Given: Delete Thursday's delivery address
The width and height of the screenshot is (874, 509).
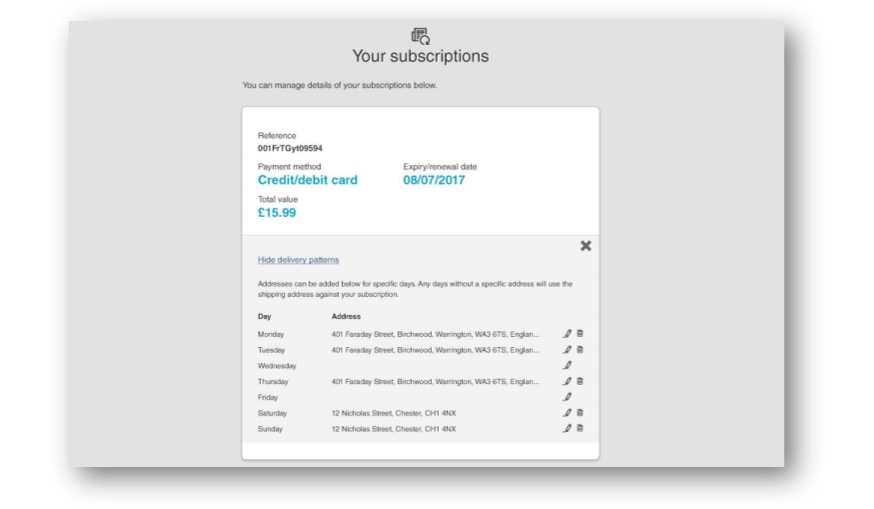Looking at the screenshot, I should click(580, 381).
